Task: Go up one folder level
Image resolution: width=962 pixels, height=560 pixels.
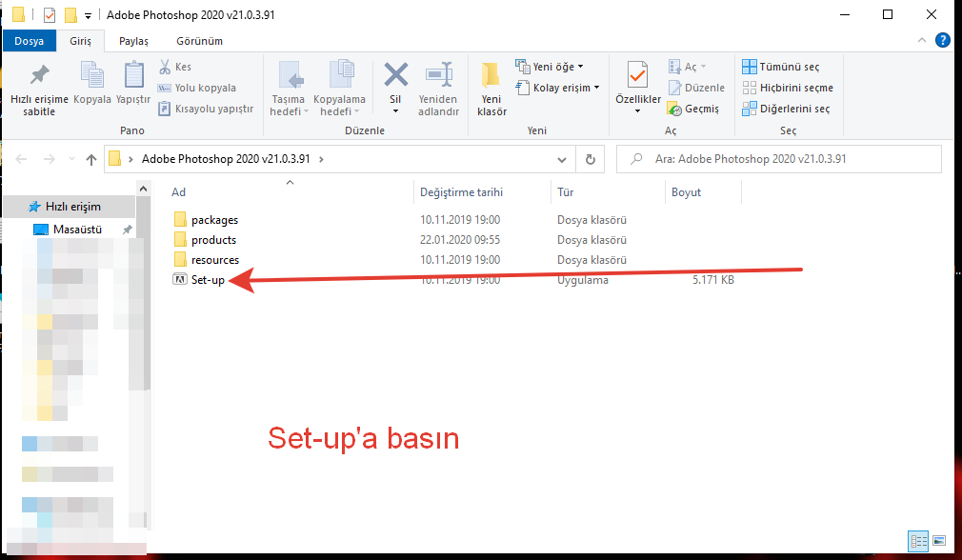Action: (x=91, y=159)
